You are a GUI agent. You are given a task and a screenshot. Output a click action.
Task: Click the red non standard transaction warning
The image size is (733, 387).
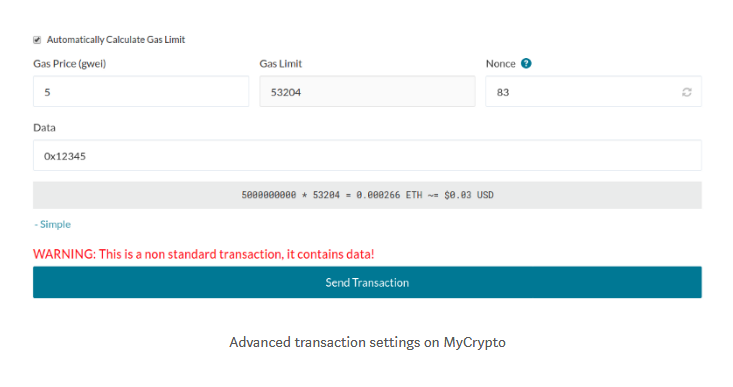[204, 254]
